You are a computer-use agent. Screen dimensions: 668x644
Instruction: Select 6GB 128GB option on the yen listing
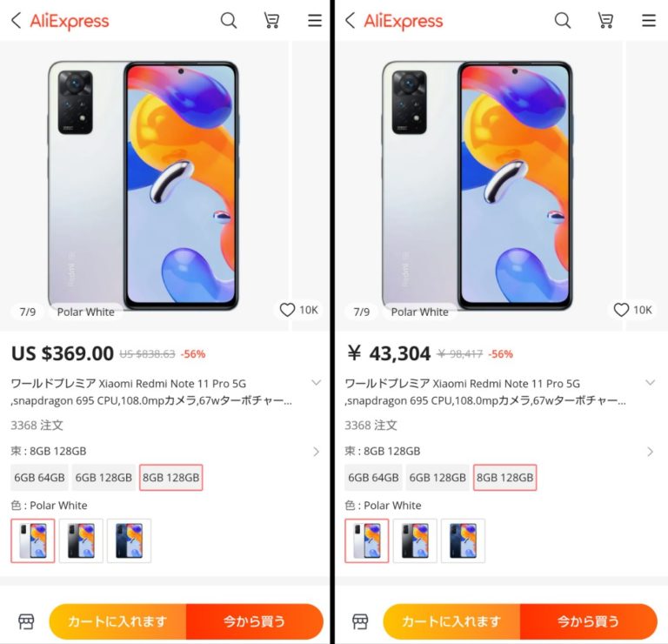coord(438,478)
